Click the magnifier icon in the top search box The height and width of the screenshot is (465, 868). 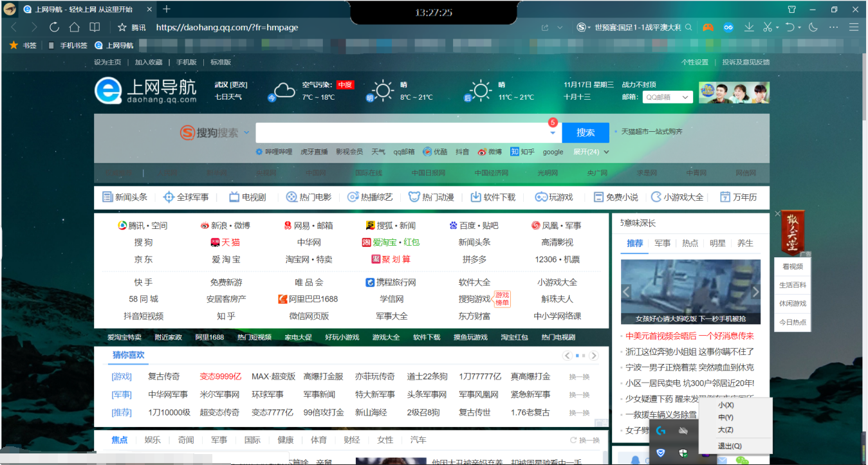coord(688,28)
